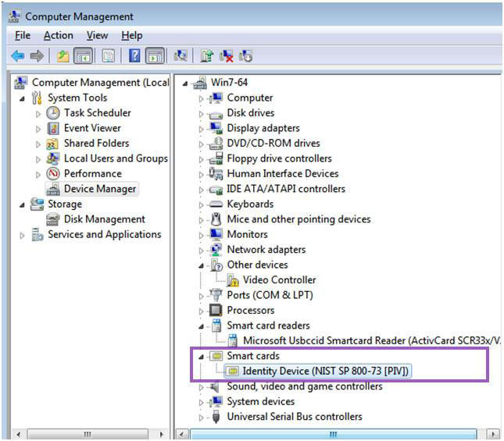504x441 pixels.
Task: Toggle the Show/Hide Action Pane button
Action: (155, 55)
